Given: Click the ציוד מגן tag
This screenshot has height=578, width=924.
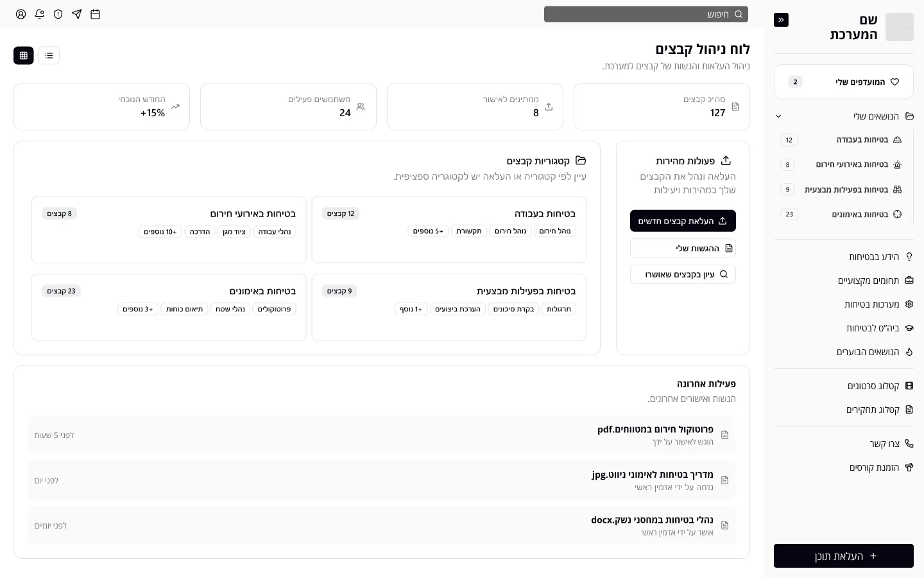Looking at the screenshot, I should pyautogui.click(x=234, y=232).
